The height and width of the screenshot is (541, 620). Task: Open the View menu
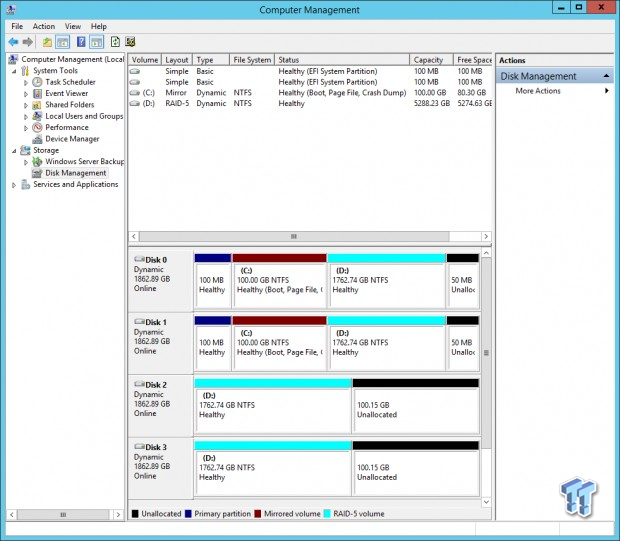coord(73,26)
